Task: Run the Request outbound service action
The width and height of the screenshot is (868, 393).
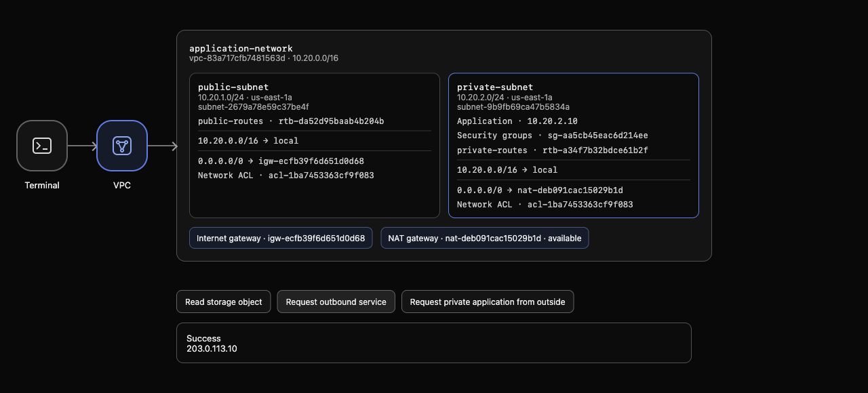Action: (x=336, y=302)
